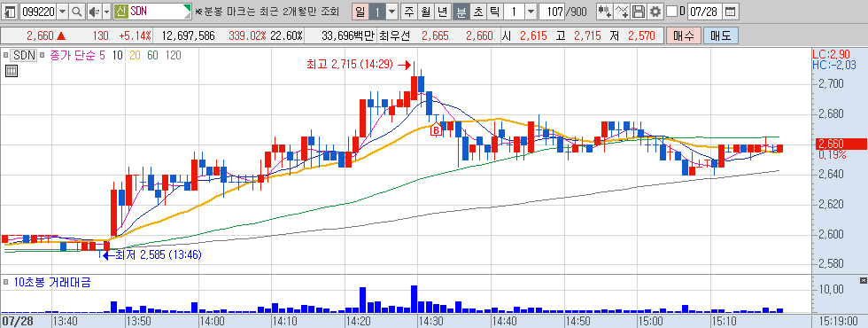Select the 월 (monthly) period tab

point(426,11)
